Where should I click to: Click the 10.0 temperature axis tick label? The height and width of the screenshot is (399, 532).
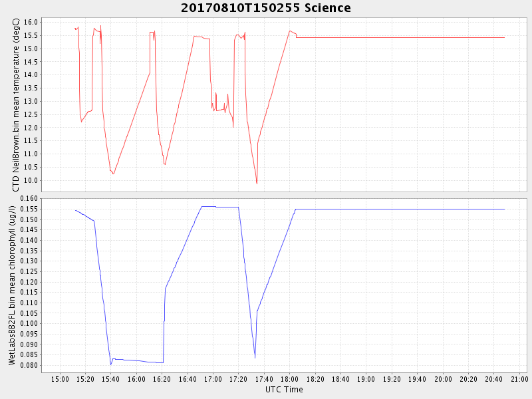[32, 180]
